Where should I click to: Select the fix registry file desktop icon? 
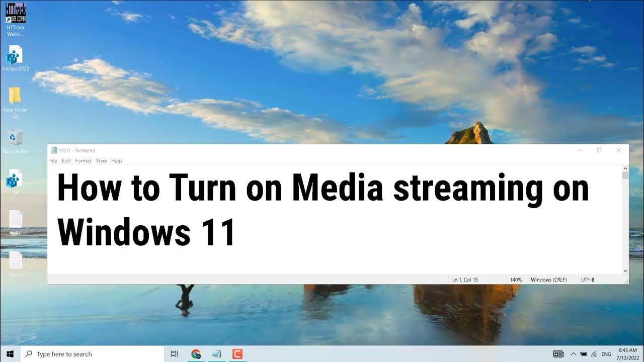(x=16, y=182)
